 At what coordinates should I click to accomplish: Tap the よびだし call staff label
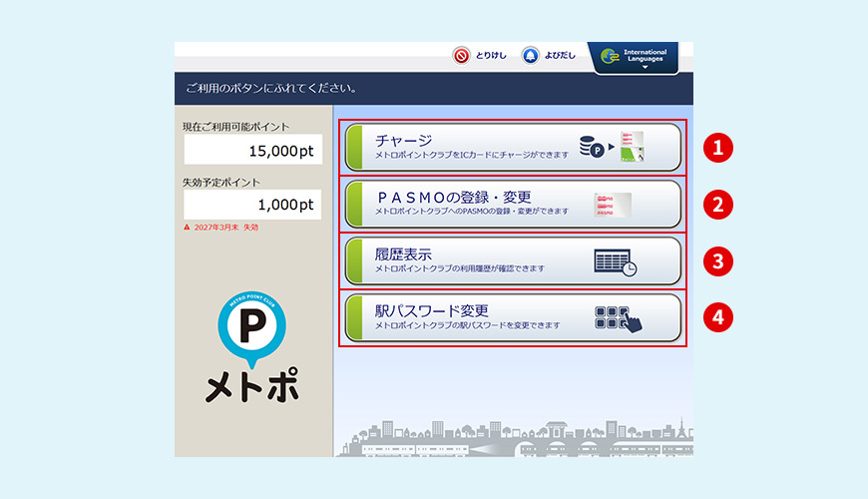(x=561, y=56)
